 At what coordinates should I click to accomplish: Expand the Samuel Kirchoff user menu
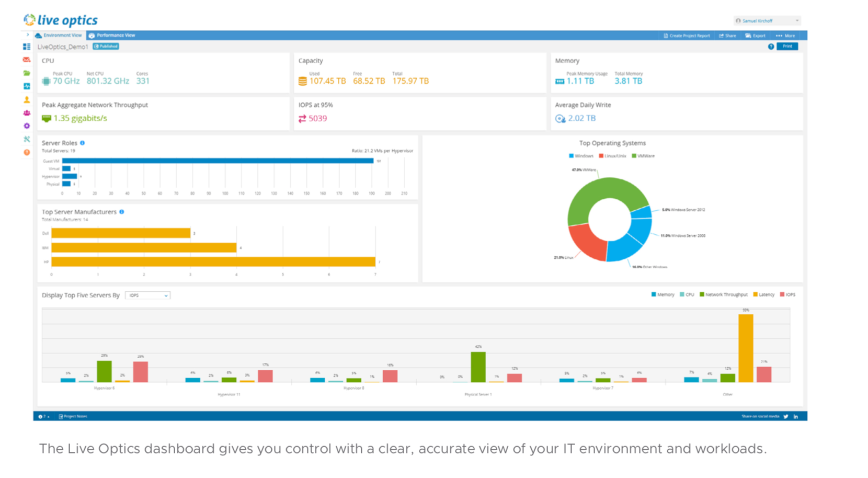767,21
